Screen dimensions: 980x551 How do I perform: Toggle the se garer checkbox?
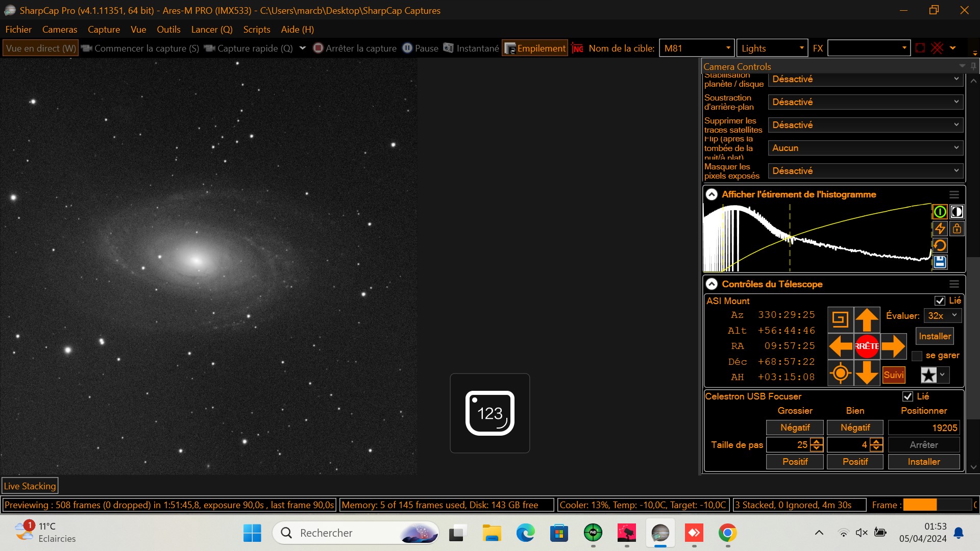click(x=917, y=356)
